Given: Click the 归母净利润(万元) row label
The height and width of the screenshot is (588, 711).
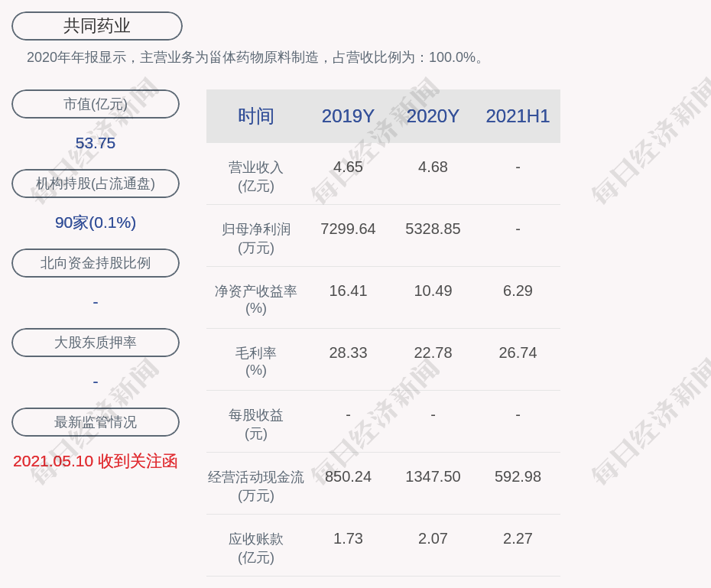Looking at the screenshot, I should coord(256,239).
